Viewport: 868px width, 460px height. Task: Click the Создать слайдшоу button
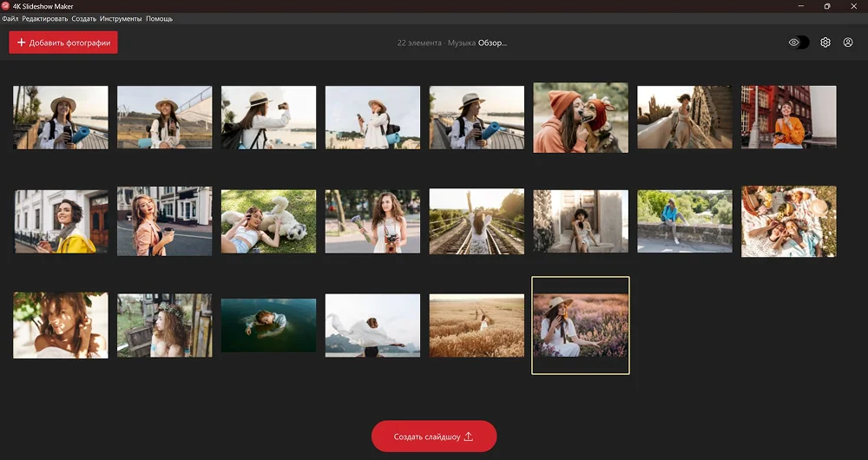point(434,436)
